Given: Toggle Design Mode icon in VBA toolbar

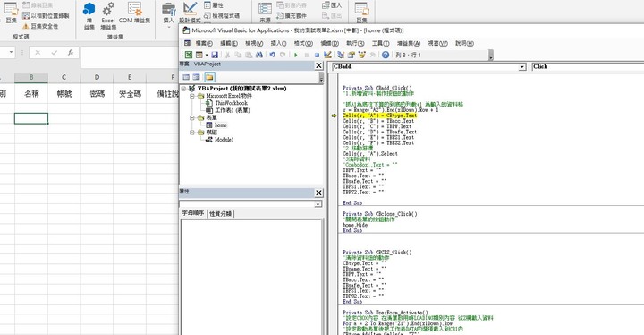Looking at the screenshot, I should 327,55.
